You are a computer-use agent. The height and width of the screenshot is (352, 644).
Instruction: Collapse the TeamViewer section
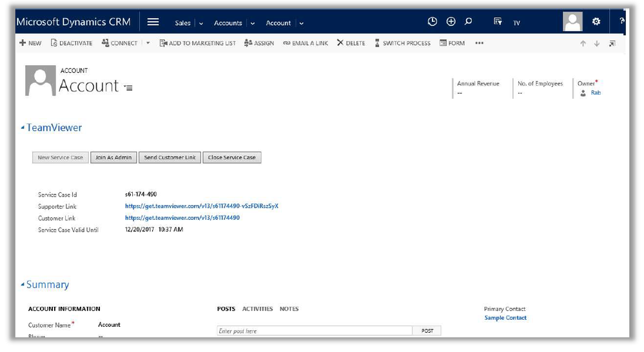pyautogui.click(x=23, y=128)
